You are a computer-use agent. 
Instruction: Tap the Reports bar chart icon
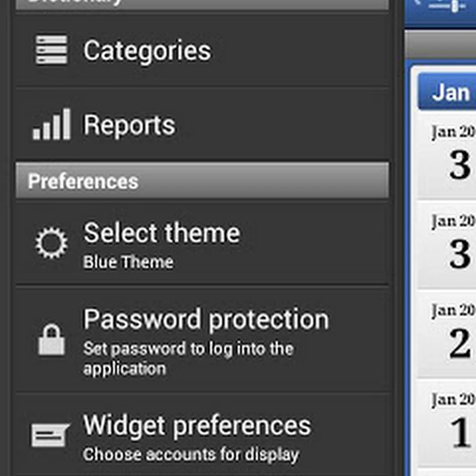pos(51,125)
